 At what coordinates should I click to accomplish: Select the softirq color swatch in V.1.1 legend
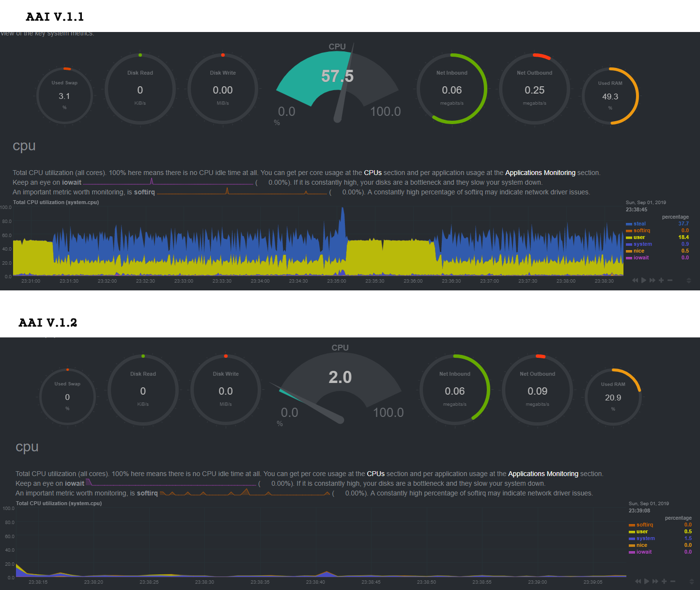(x=629, y=231)
